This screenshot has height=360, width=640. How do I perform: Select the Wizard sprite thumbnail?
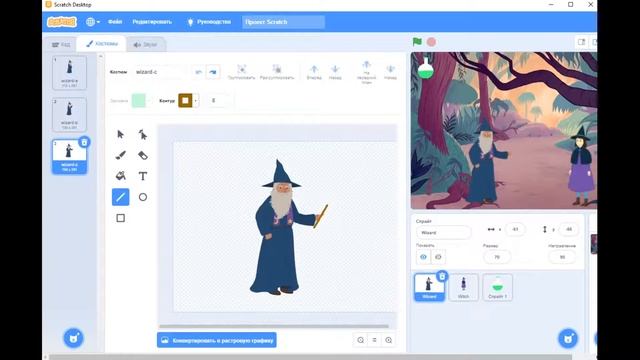coord(429,287)
